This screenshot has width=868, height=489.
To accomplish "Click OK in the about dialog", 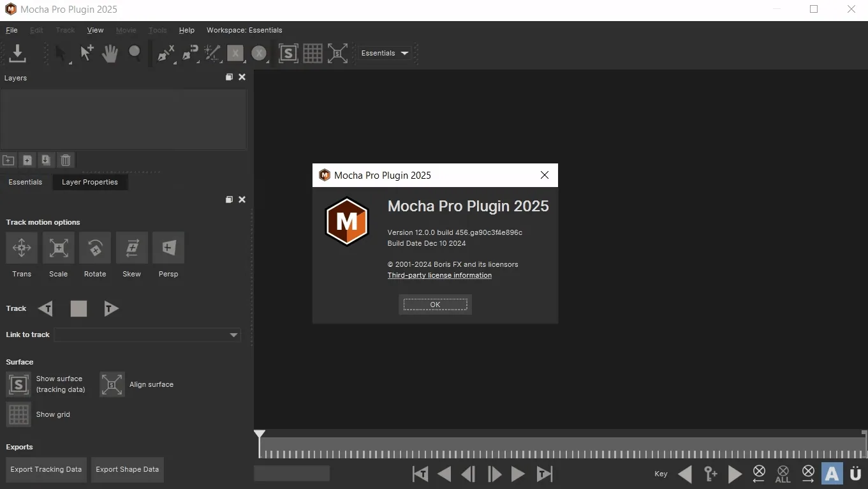I will [x=435, y=305].
